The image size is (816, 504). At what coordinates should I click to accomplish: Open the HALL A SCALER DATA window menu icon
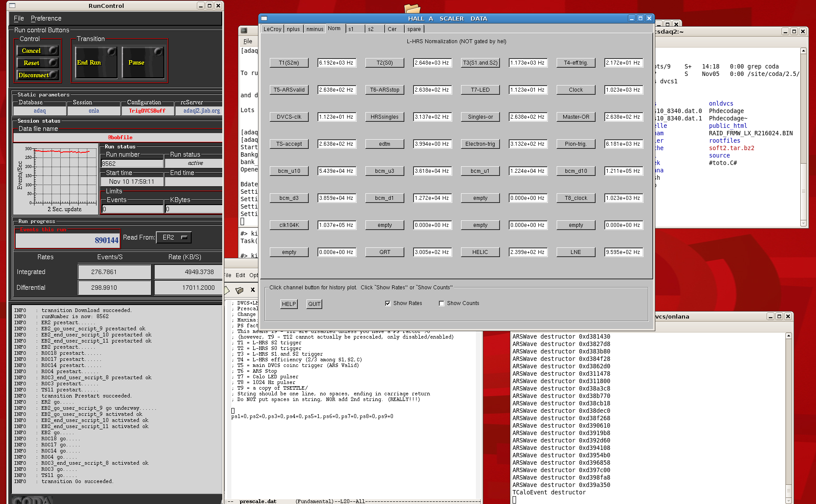pos(264,18)
